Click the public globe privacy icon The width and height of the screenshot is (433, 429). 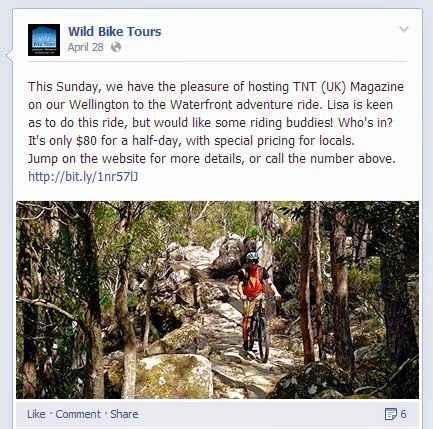tap(116, 47)
